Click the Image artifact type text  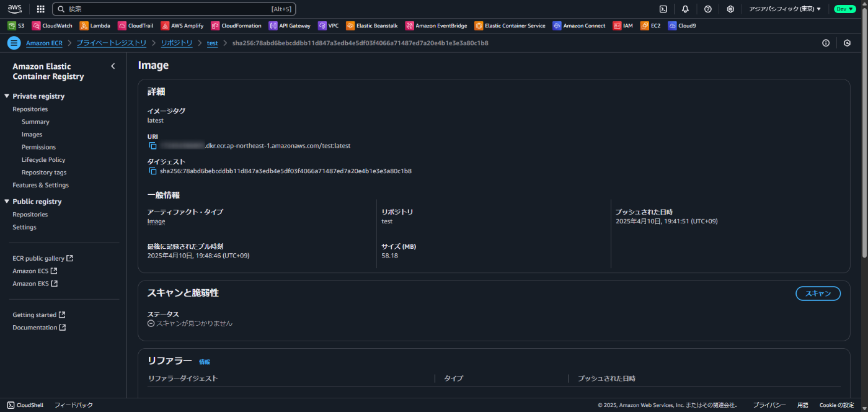(156, 222)
